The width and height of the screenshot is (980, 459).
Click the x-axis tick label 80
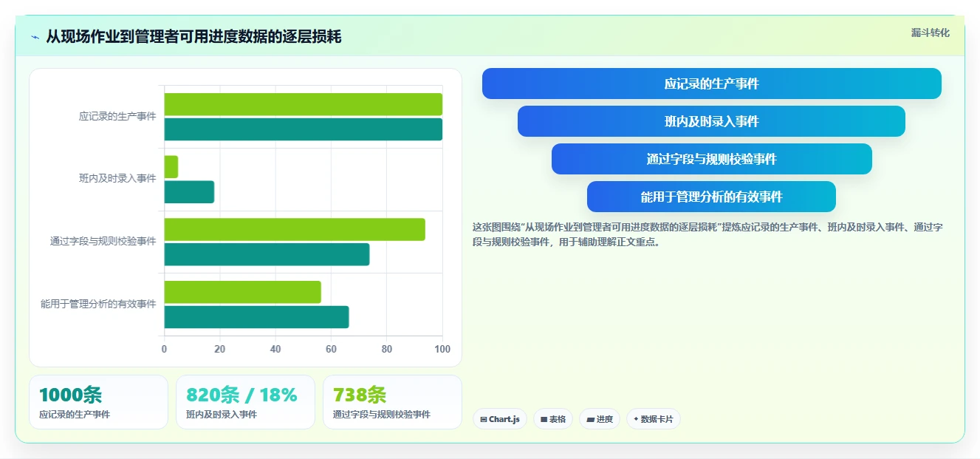pyautogui.click(x=387, y=350)
